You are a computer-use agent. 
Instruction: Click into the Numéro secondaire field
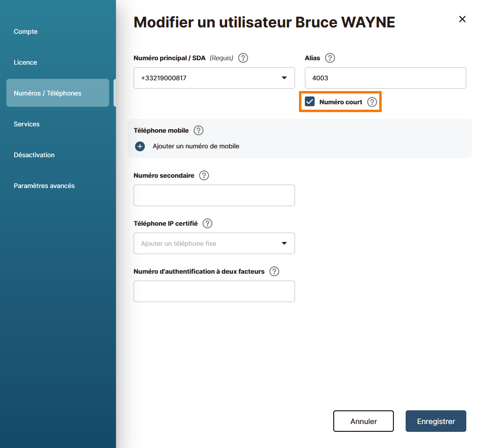click(214, 195)
